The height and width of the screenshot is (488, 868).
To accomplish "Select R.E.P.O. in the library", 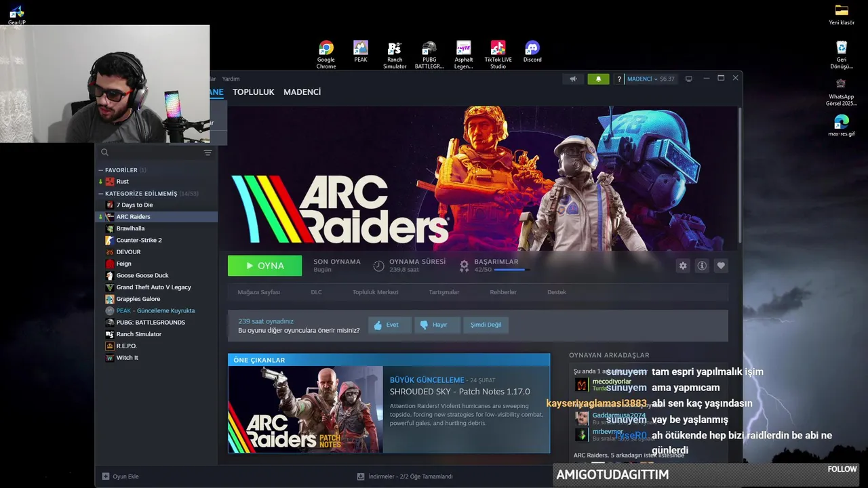I will 157,346.
